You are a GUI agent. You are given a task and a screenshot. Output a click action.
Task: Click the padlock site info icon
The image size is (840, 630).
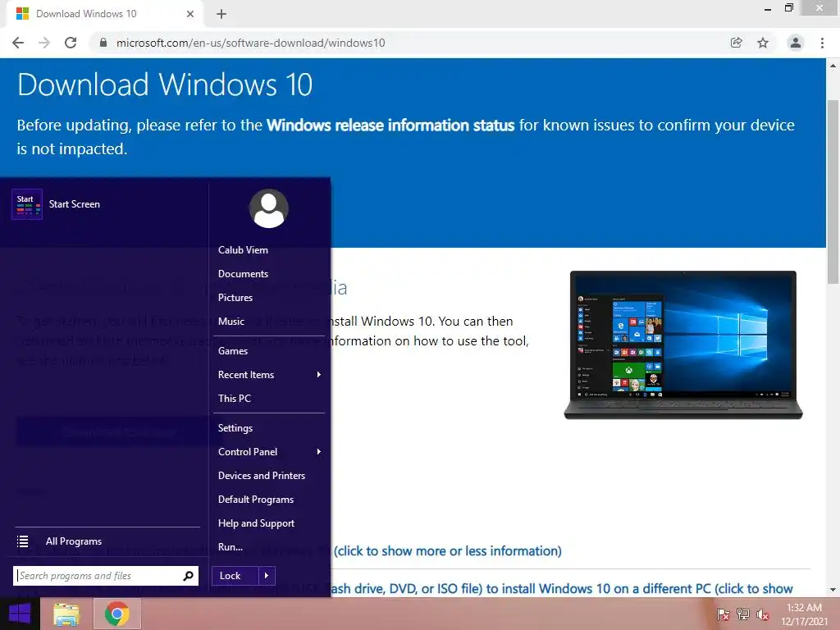tap(103, 43)
